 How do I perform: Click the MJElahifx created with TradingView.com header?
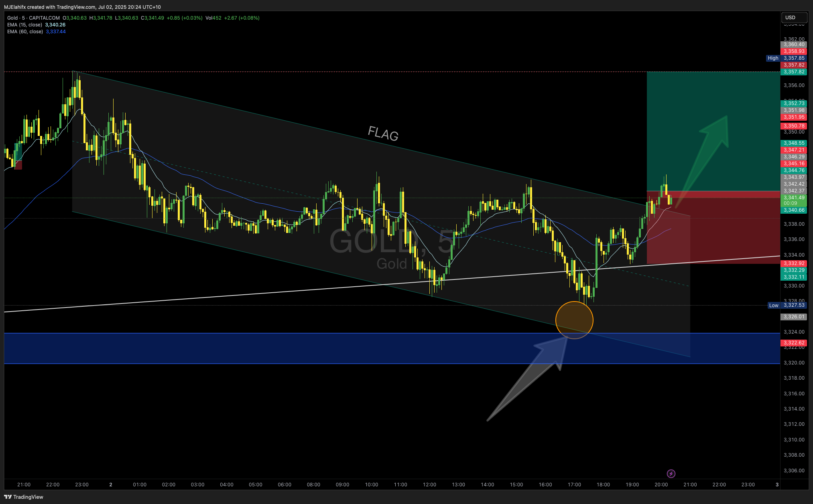pos(82,7)
